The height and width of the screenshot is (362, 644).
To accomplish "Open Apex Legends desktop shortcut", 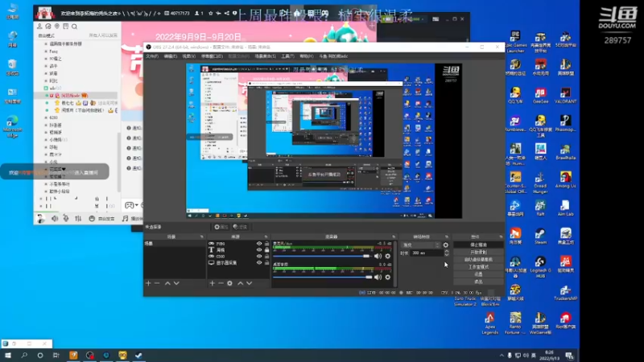I will 489,324.
